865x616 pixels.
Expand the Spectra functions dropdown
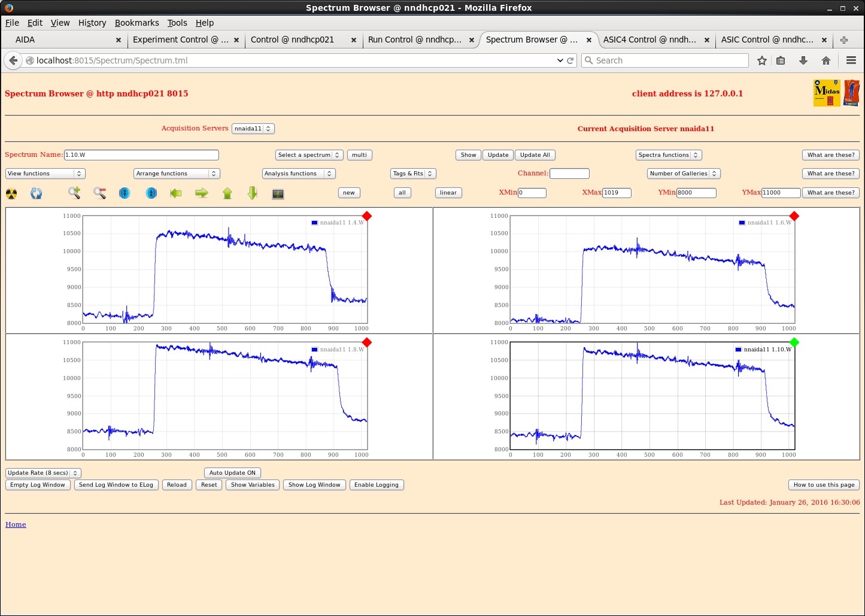(x=669, y=155)
